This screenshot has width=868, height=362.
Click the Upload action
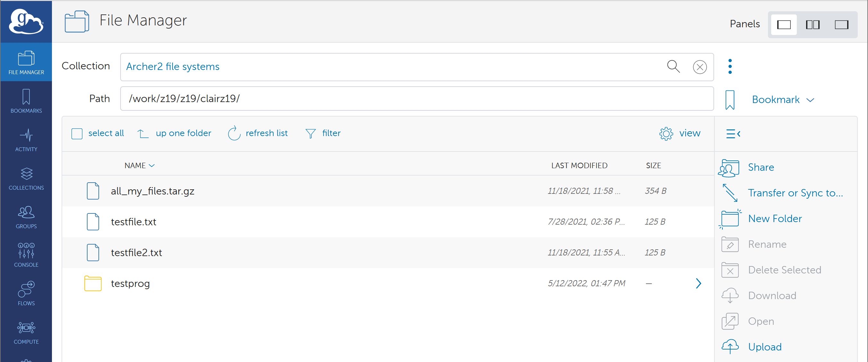[x=751, y=347]
